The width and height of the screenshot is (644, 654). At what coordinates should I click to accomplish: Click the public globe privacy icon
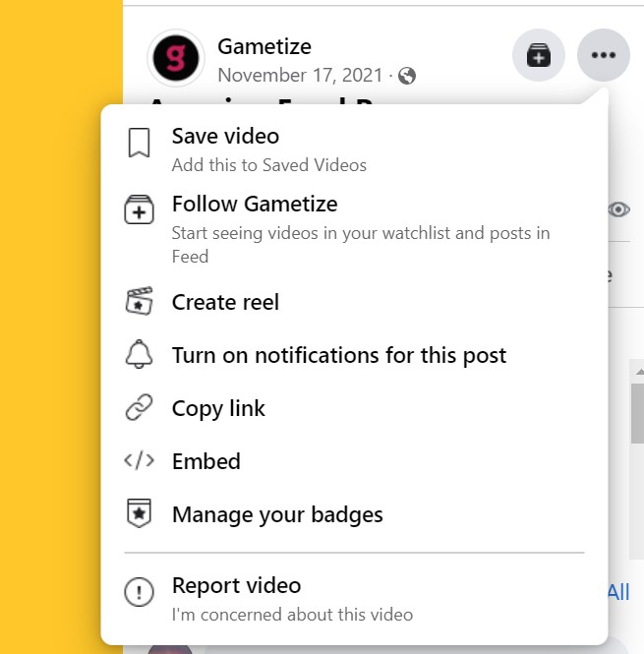pos(407,76)
